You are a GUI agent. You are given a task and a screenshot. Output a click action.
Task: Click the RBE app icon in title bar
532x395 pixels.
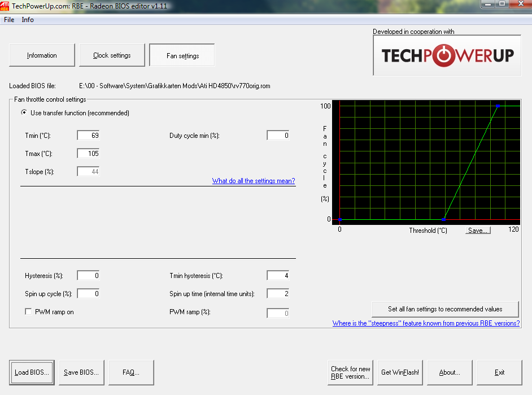click(x=5, y=6)
